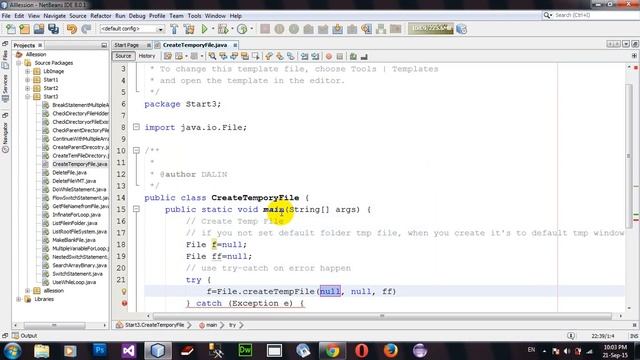Click the Windows Start button

(12, 351)
